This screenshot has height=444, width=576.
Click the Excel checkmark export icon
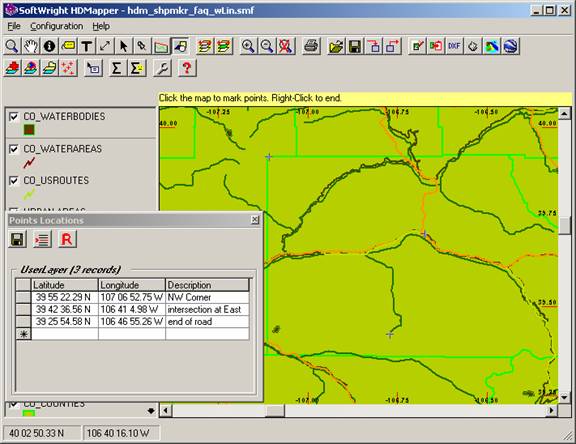point(417,46)
